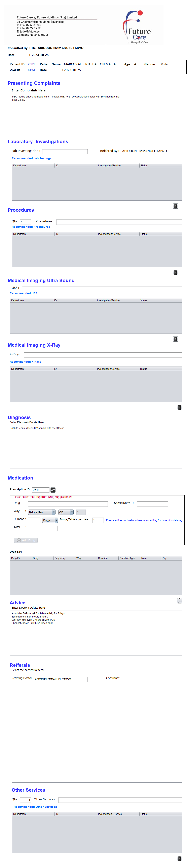Expand the OD frequency dropdown

(66, 512)
